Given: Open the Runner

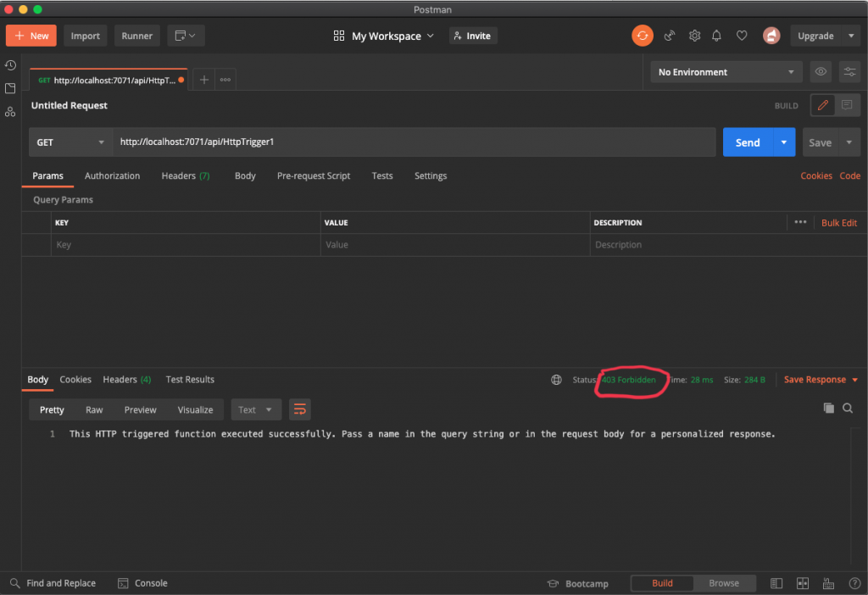Looking at the screenshot, I should coord(136,36).
